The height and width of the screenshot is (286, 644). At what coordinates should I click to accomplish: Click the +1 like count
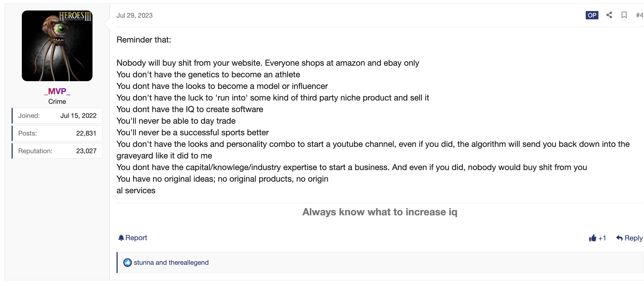(x=602, y=238)
